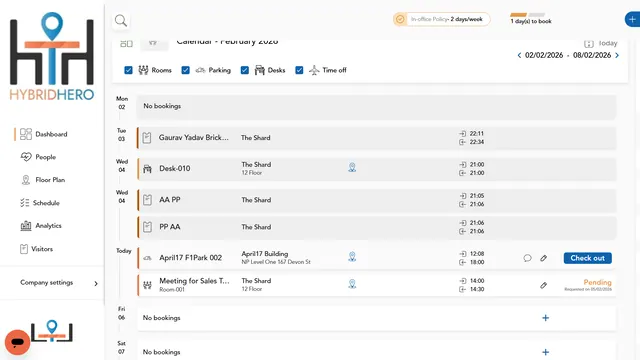This screenshot has height=360, width=640.
Task: Click visitor icon on AA PP row
Action: click(x=147, y=200)
